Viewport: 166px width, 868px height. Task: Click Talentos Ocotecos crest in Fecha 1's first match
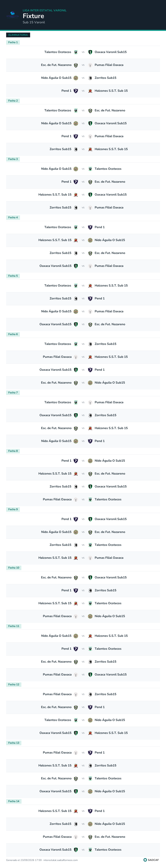[76, 52]
